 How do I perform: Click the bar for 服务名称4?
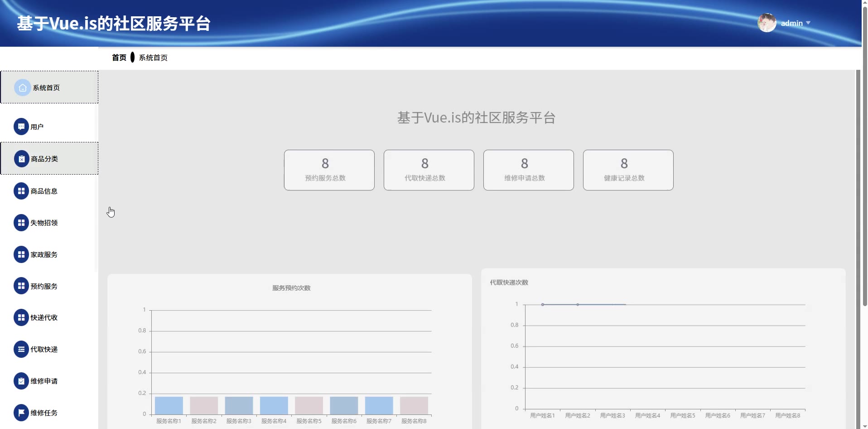(x=274, y=405)
